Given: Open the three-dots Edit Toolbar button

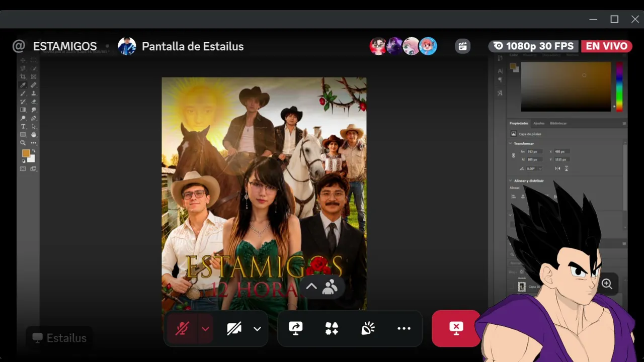Looking at the screenshot, I should pos(34,143).
